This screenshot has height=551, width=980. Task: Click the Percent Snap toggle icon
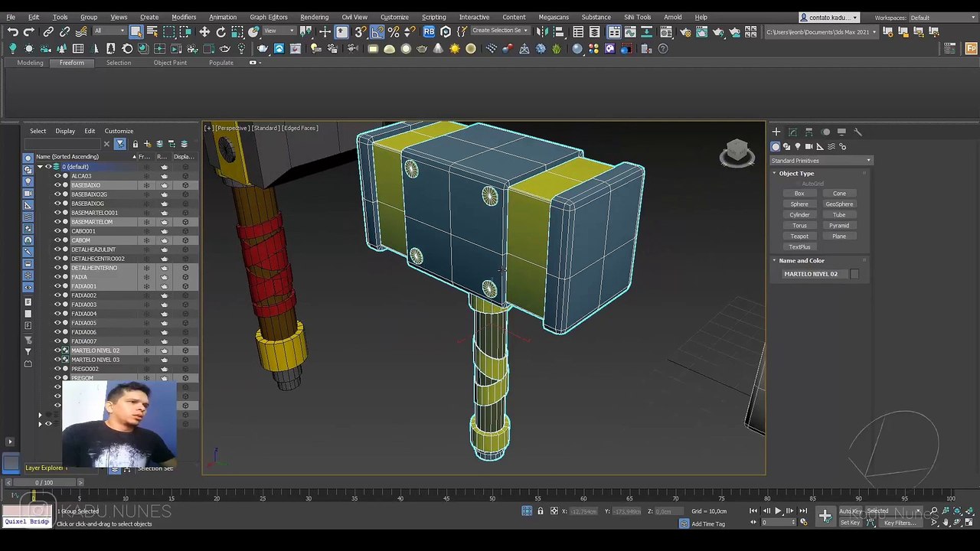pos(394,31)
